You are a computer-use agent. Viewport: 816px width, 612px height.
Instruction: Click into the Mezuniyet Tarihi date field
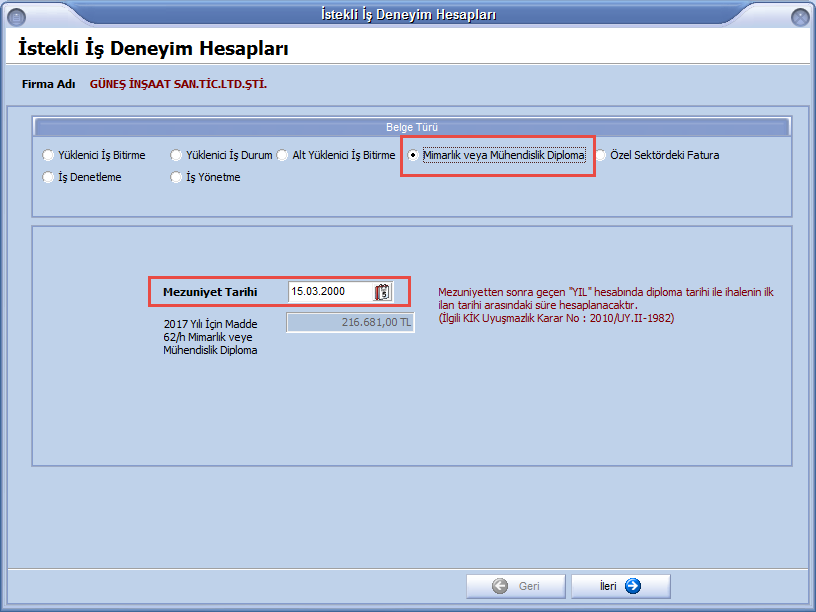[x=329, y=292]
